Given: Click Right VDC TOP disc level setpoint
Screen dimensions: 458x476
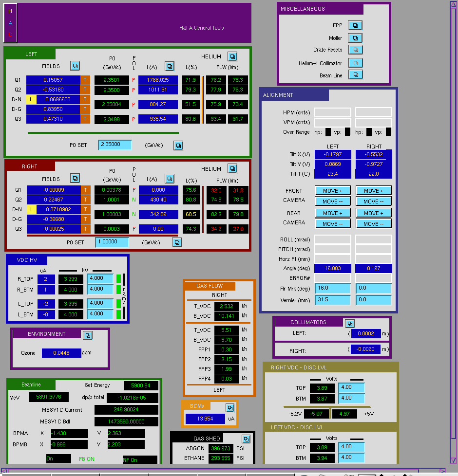Looking at the screenshot, I should pos(351,387).
